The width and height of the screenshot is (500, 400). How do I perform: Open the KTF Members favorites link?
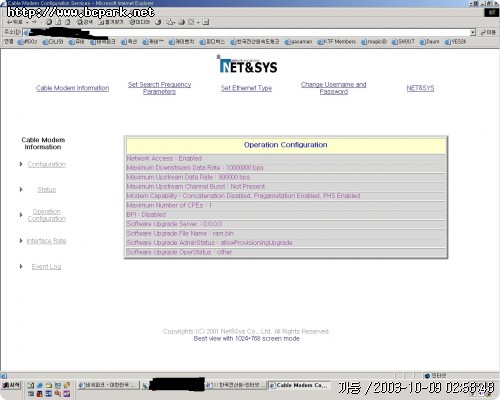click(x=336, y=42)
